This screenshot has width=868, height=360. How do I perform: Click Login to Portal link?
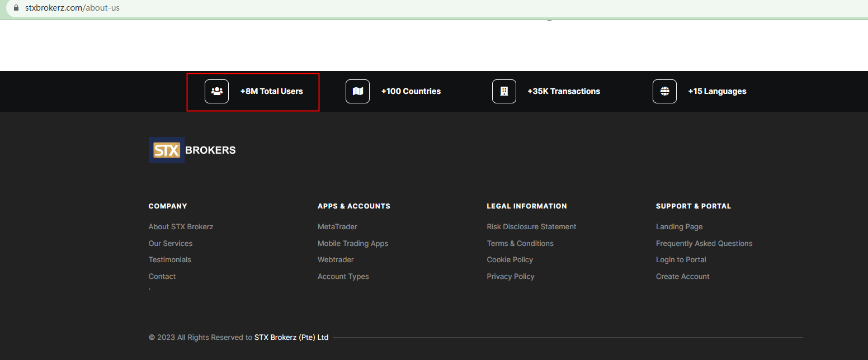click(681, 259)
